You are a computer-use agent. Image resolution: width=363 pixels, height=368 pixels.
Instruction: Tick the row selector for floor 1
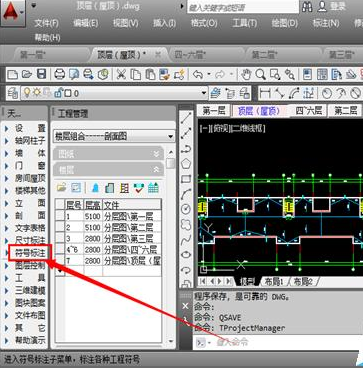pos(60,217)
